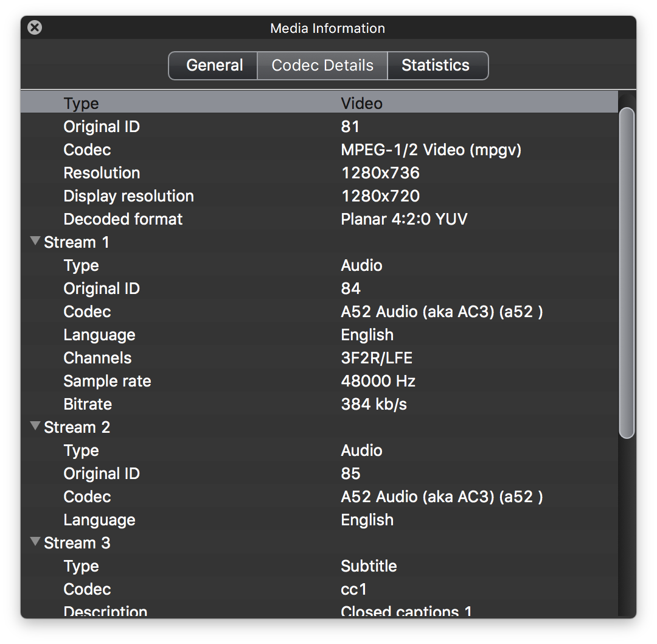Select the highlighted Type Video row
Image resolution: width=657 pixels, height=644 pixels.
[319, 103]
